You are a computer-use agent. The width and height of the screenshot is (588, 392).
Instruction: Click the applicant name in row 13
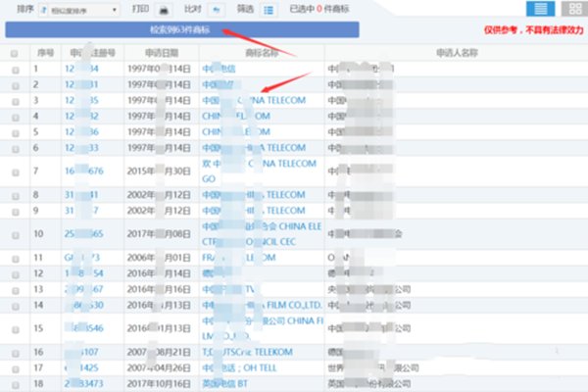pyautogui.click(x=369, y=289)
